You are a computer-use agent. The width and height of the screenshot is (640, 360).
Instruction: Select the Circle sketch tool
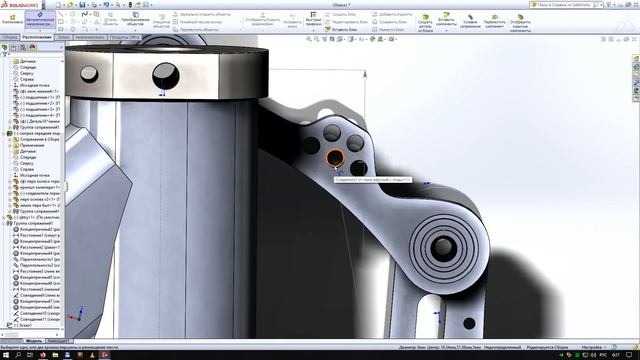[x=73, y=14]
